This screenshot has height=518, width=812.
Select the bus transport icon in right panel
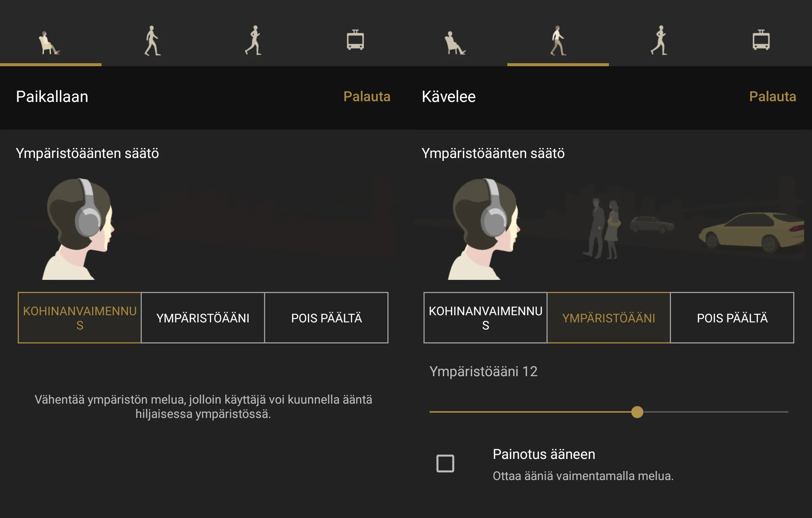pos(761,40)
